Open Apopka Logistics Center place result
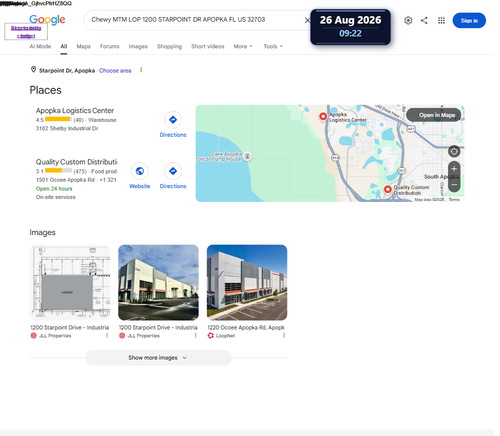 coord(75,110)
